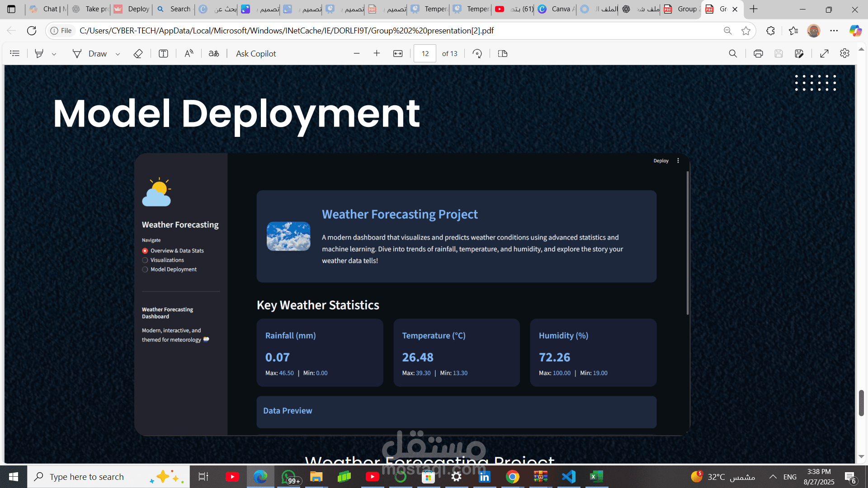Click the Temperature (°C) value 26.48
The width and height of the screenshot is (868, 488).
tap(418, 357)
